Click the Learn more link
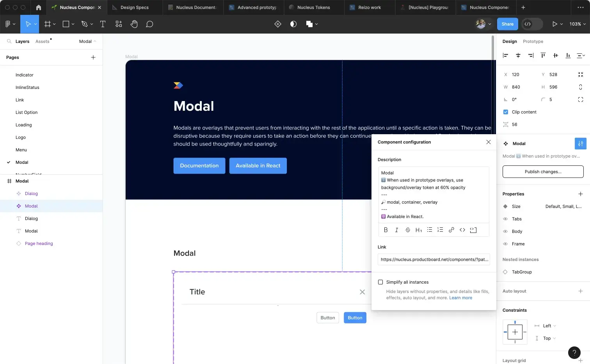The image size is (590, 364). [x=460, y=298]
